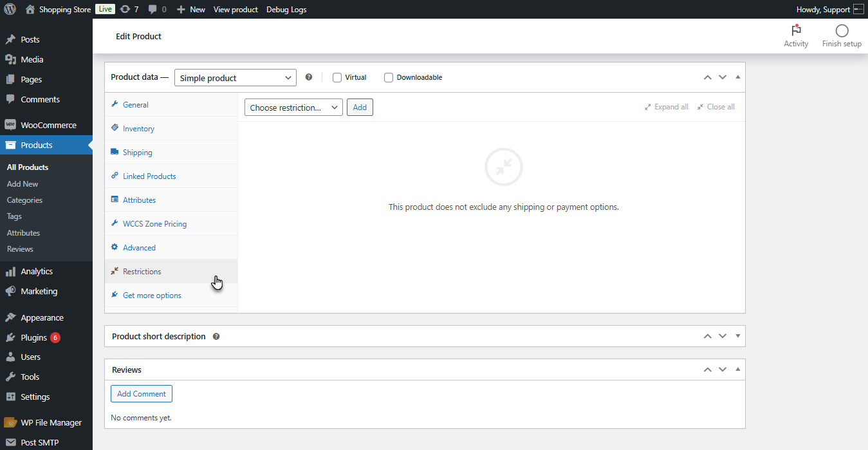Image resolution: width=868 pixels, height=450 pixels.
Task: Switch to the Attributes product data tab
Action: pos(171,200)
